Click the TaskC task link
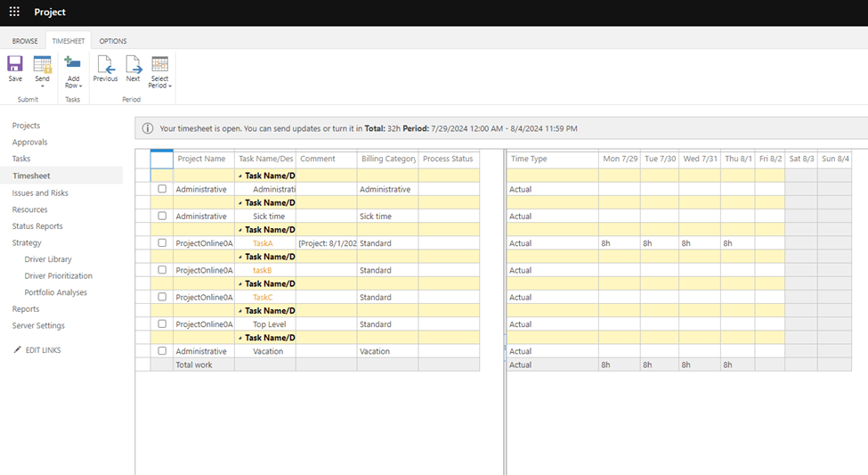The height and width of the screenshot is (475, 868). 263,298
